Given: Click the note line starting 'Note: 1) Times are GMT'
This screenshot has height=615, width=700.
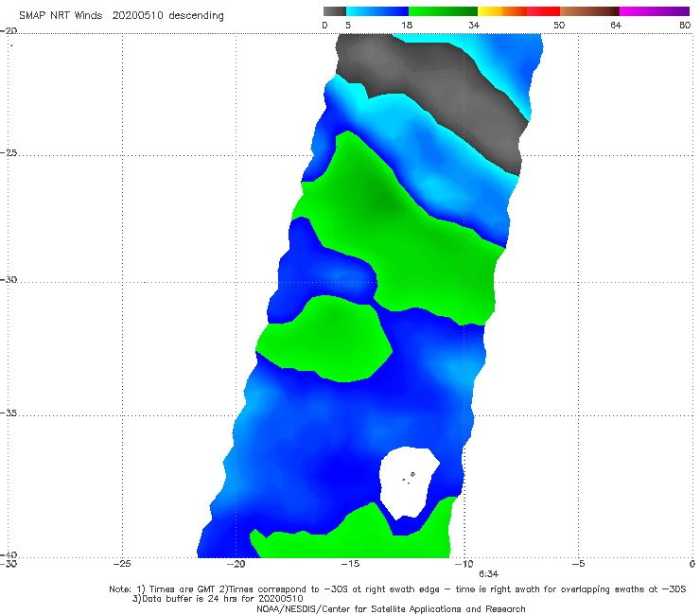Looking at the screenshot, I should click(397, 589).
